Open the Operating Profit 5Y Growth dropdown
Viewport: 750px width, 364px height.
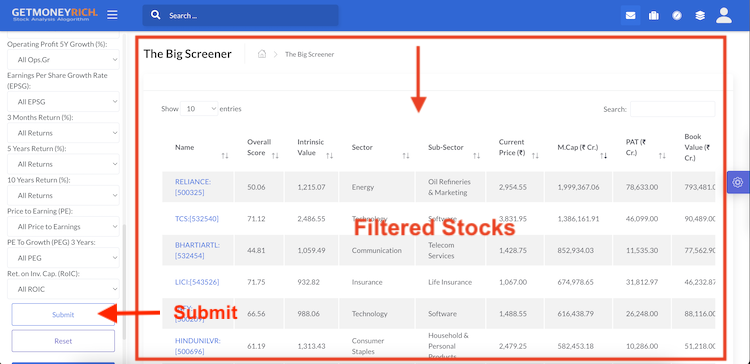click(63, 60)
